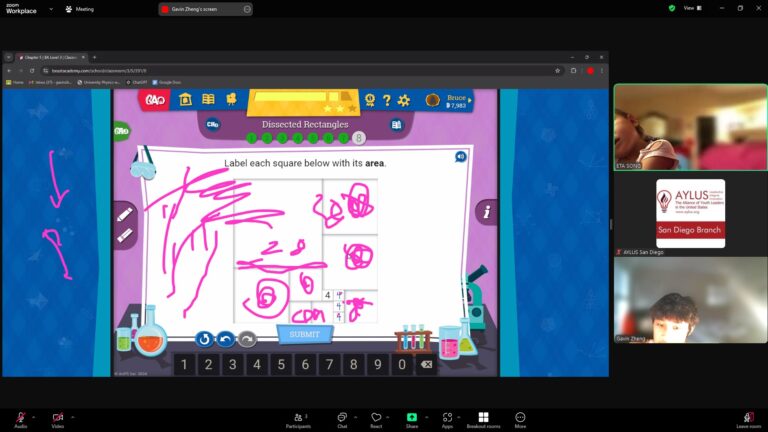Open the More options menu
This screenshot has width=768, height=432.
[520, 420]
